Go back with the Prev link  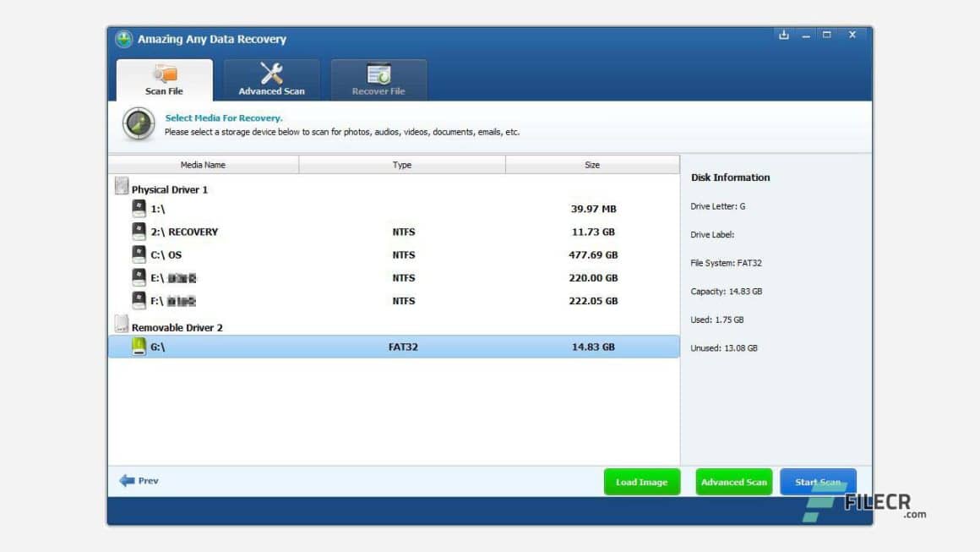coord(148,481)
